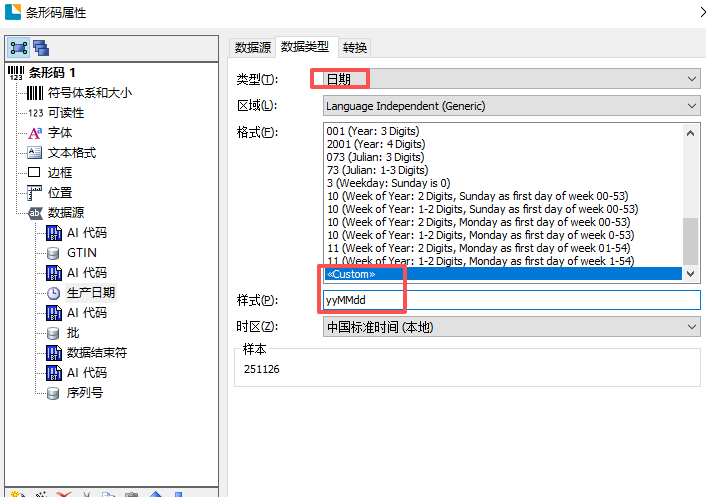Select the 可读性 tree item
706x497 pixels.
(x=66, y=113)
